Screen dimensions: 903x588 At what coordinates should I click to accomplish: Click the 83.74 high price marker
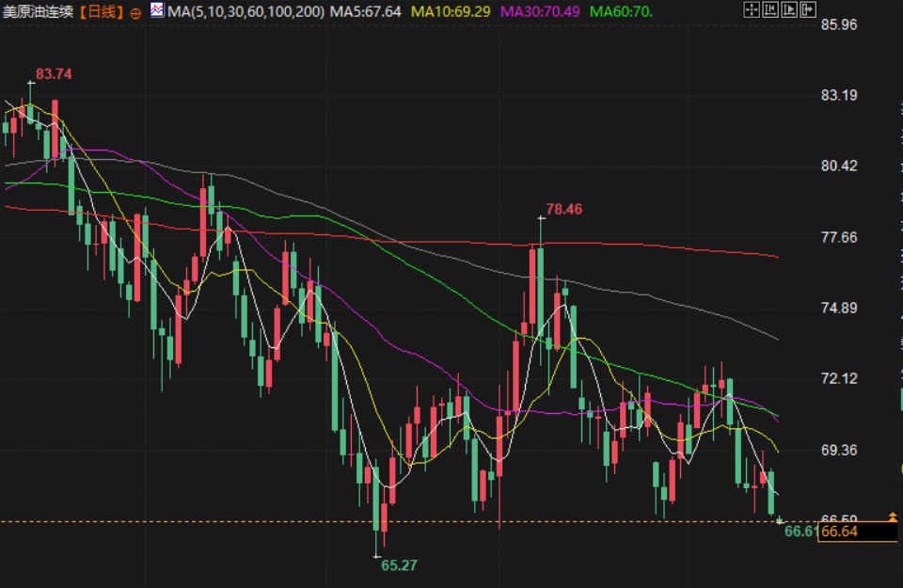coord(54,74)
